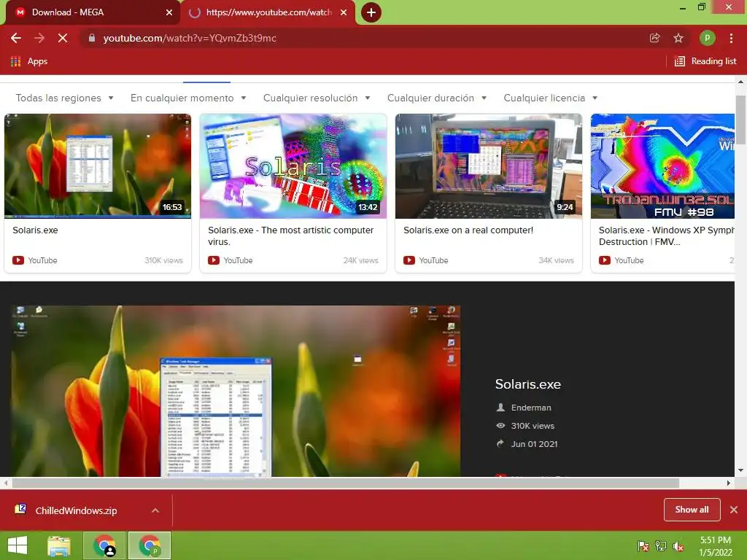The width and height of the screenshot is (747, 560).
Task: Expand the ChilledWindows.zip download options chevron
Action: 155,510
